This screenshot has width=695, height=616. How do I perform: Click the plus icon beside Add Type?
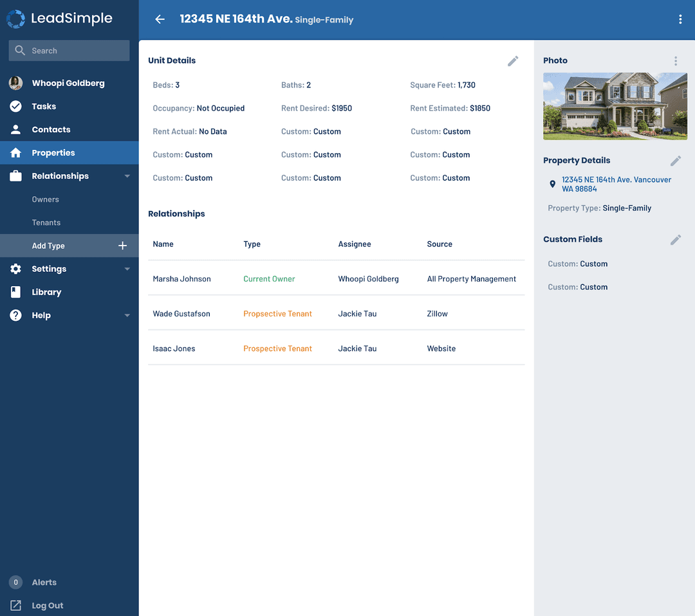[123, 246]
